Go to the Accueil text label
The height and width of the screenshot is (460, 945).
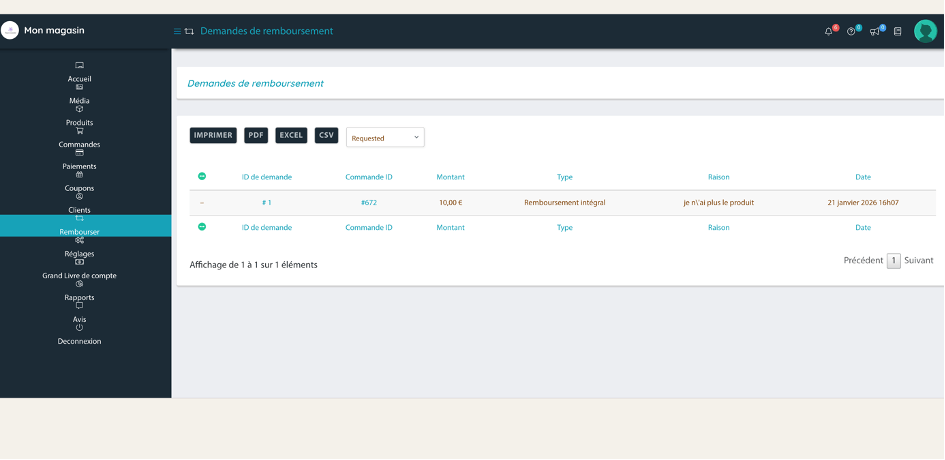point(80,79)
